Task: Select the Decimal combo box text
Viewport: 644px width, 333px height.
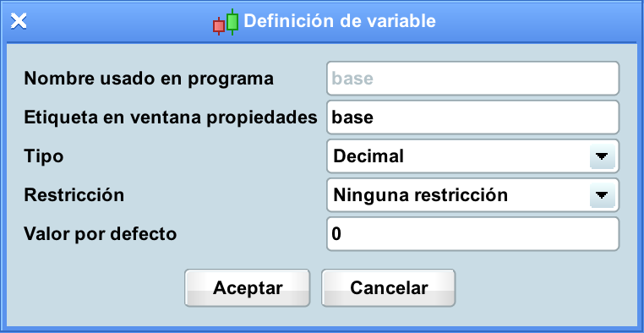Action: click(x=368, y=156)
